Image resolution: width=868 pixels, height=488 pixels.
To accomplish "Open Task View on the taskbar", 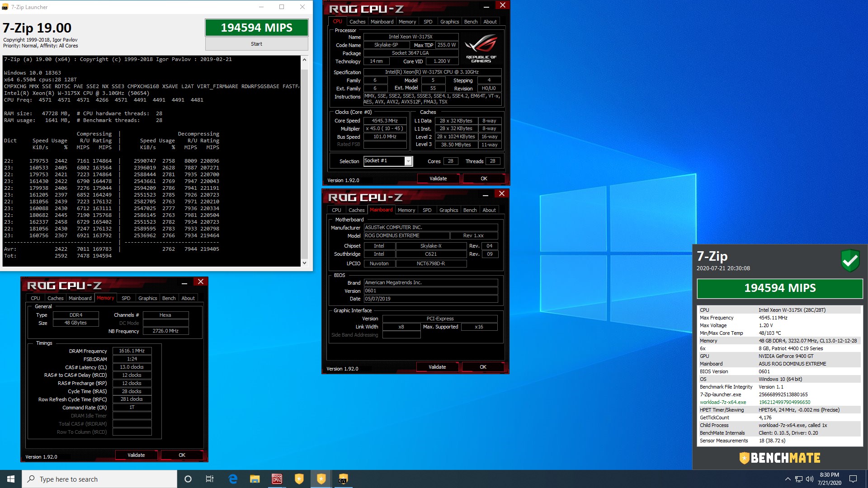I will [x=210, y=479].
